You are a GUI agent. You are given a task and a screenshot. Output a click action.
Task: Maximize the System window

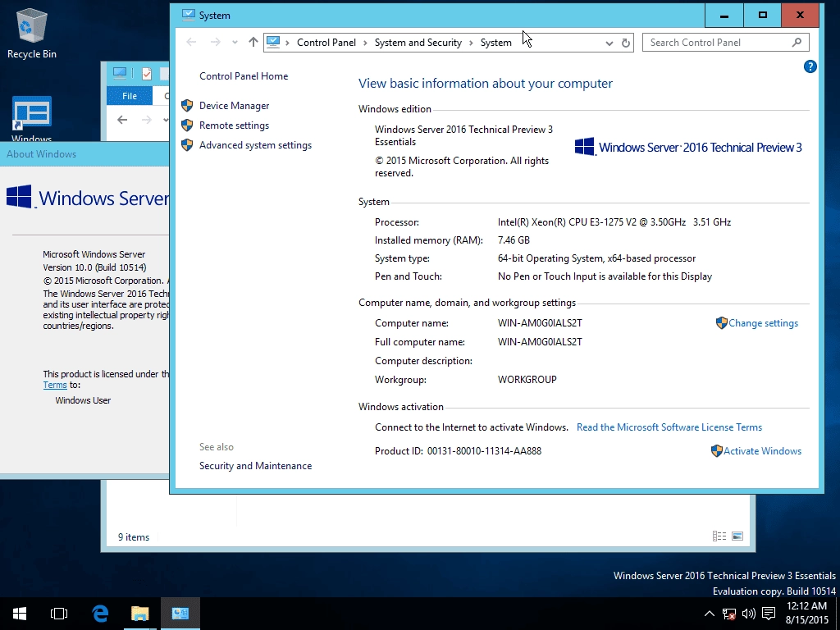[762, 16]
